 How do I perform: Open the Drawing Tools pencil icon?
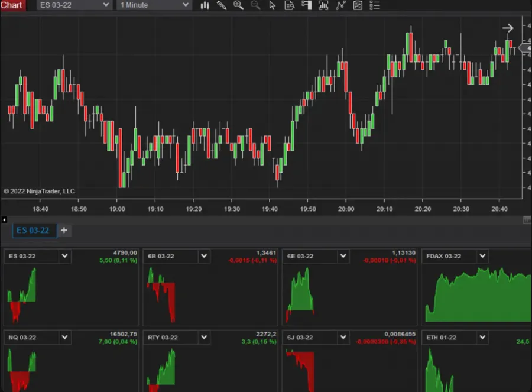tap(222, 6)
